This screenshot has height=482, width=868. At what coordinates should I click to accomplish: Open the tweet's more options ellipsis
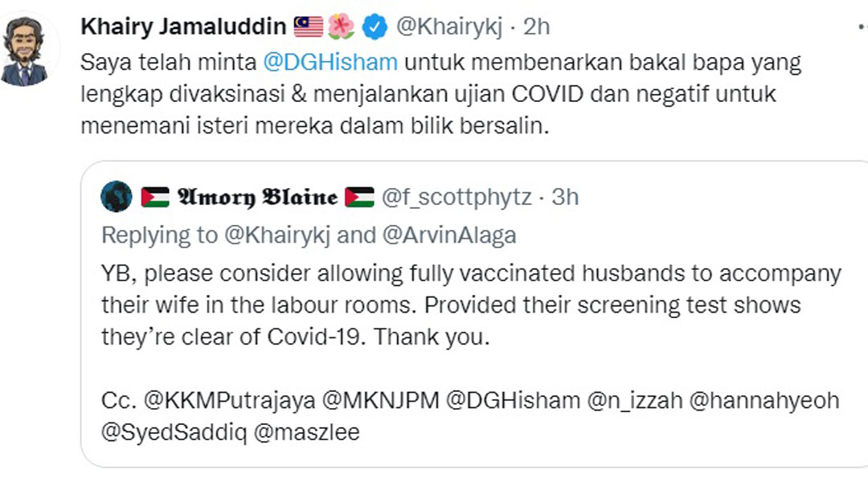coord(862,27)
